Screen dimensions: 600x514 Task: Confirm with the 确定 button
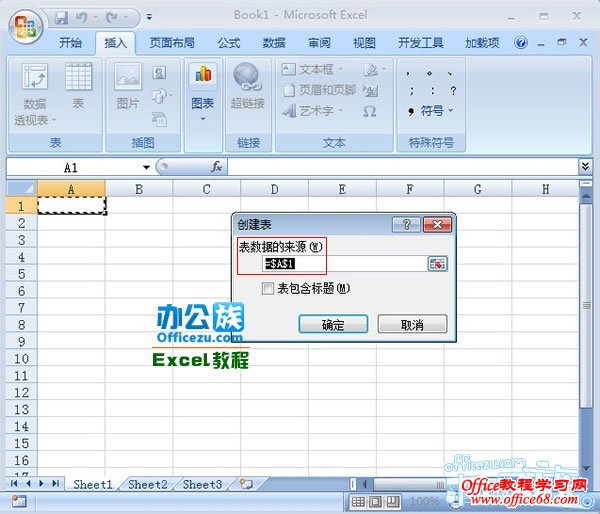(333, 325)
